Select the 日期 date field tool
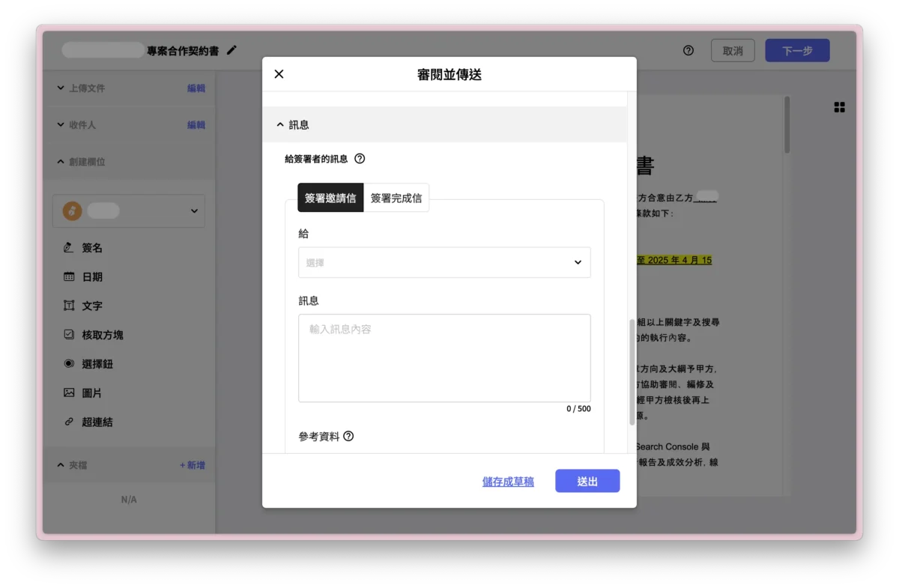This screenshot has width=899, height=588. pos(91,276)
